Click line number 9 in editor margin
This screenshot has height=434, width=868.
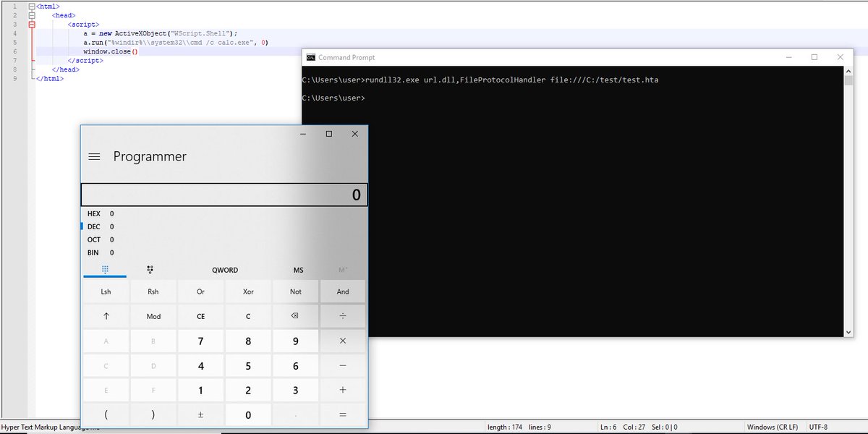[x=14, y=78]
